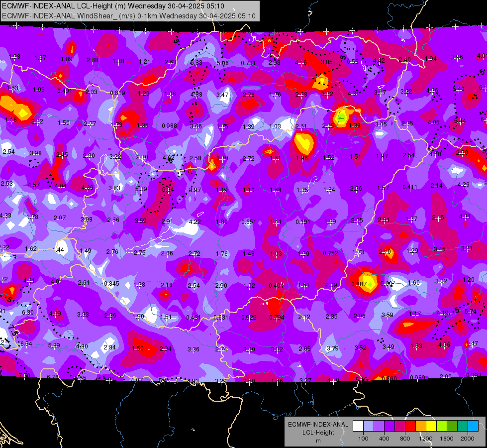Click the wind shear value 5.39
This screenshot has width=487, height=448.
click(x=141, y=189)
